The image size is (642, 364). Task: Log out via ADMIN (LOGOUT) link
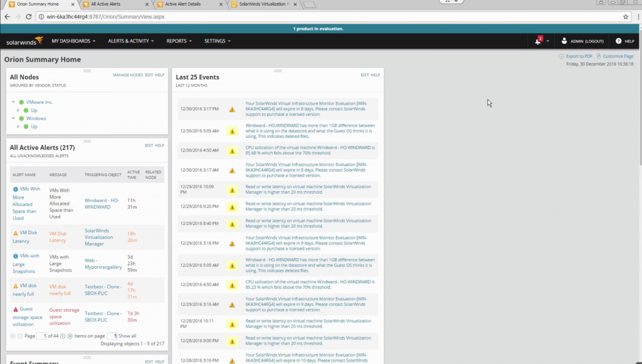tap(587, 41)
